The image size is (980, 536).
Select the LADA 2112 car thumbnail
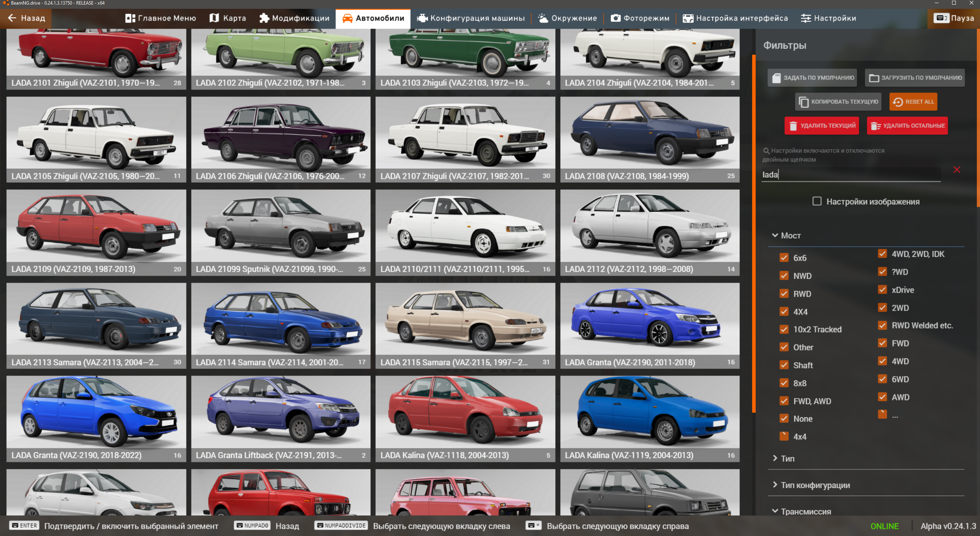coord(650,232)
